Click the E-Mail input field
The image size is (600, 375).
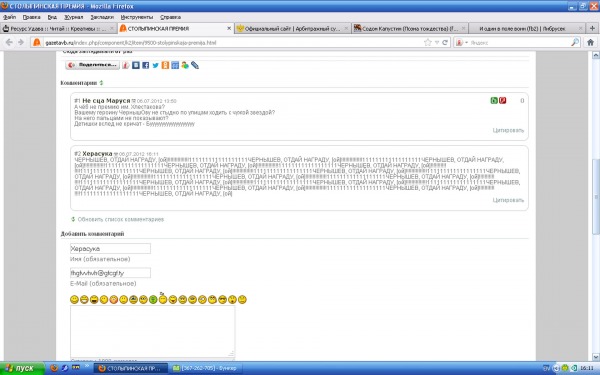click(110, 273)
